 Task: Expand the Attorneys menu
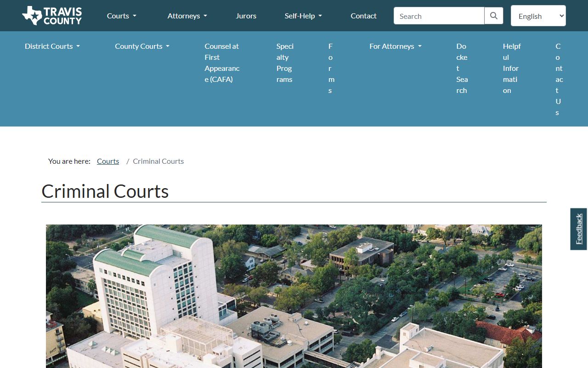(187, 16)
